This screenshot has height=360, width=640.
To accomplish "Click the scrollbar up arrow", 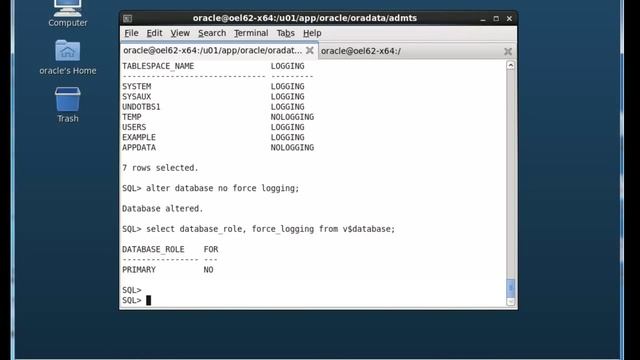I will [511, 65].
